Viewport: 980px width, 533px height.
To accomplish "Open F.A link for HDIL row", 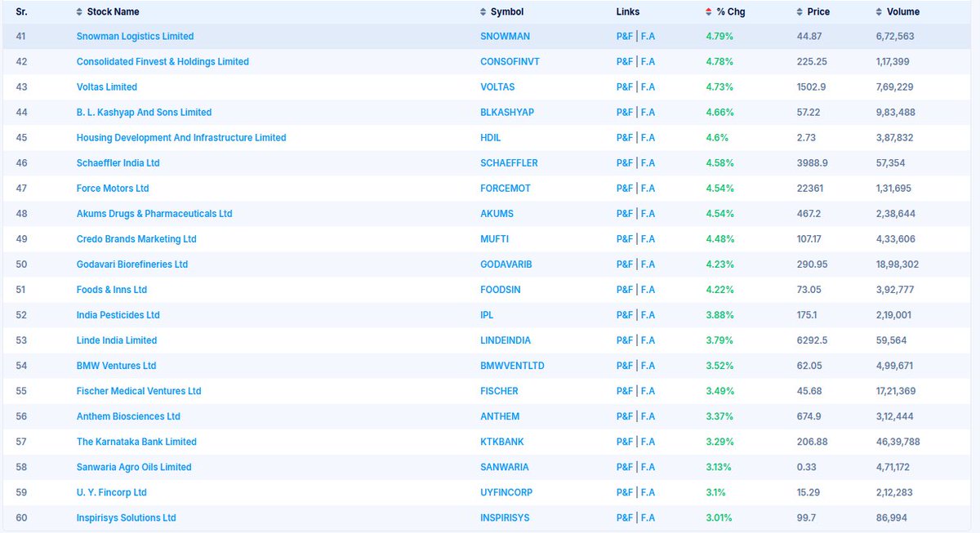I will [648, 137].
